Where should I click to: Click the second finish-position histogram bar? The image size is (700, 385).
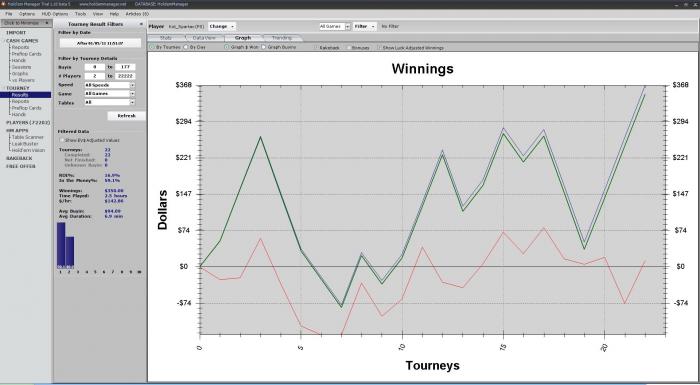click(70, 252)
